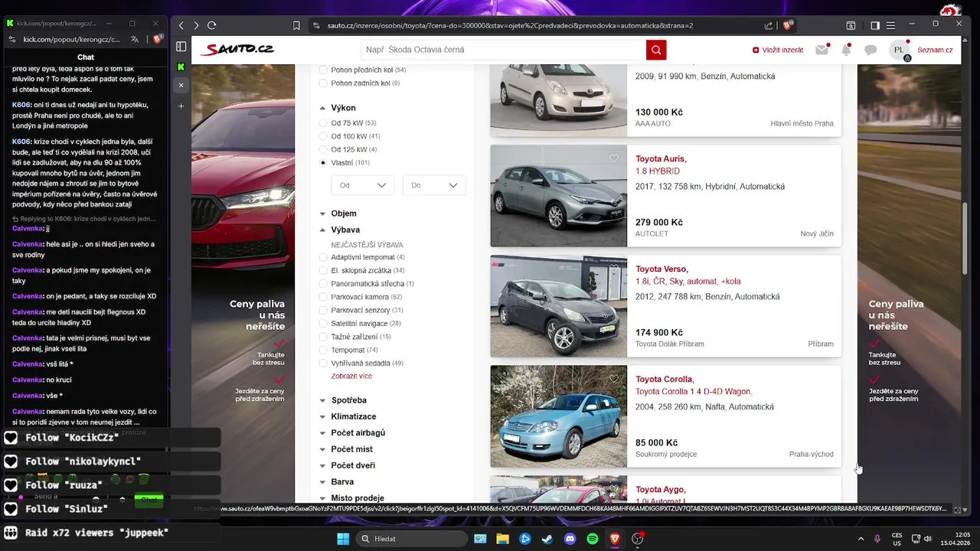Open the notifications bell icon
Screen dimensions: 980x551
[x=846, y=50]
